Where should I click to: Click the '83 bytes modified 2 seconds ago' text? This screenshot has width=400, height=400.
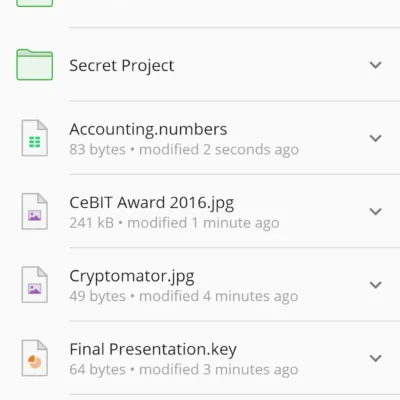pos(184,150)
